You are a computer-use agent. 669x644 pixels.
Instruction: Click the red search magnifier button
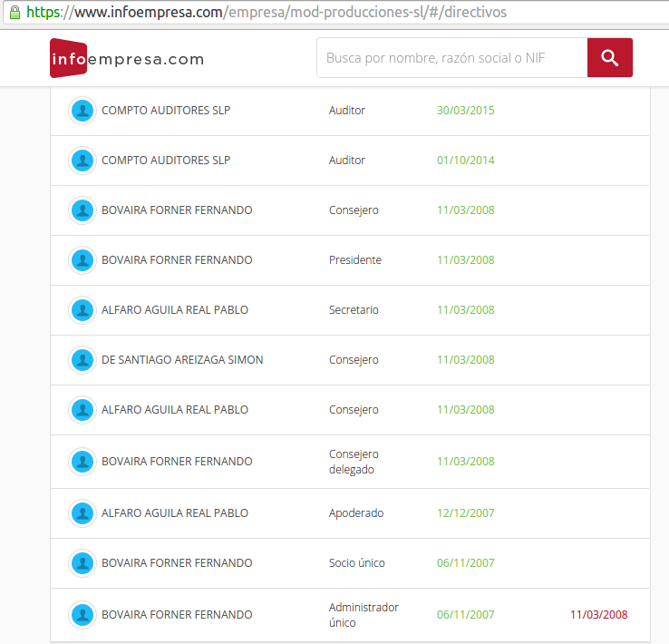pyautogui.click(x=609, y=58)
